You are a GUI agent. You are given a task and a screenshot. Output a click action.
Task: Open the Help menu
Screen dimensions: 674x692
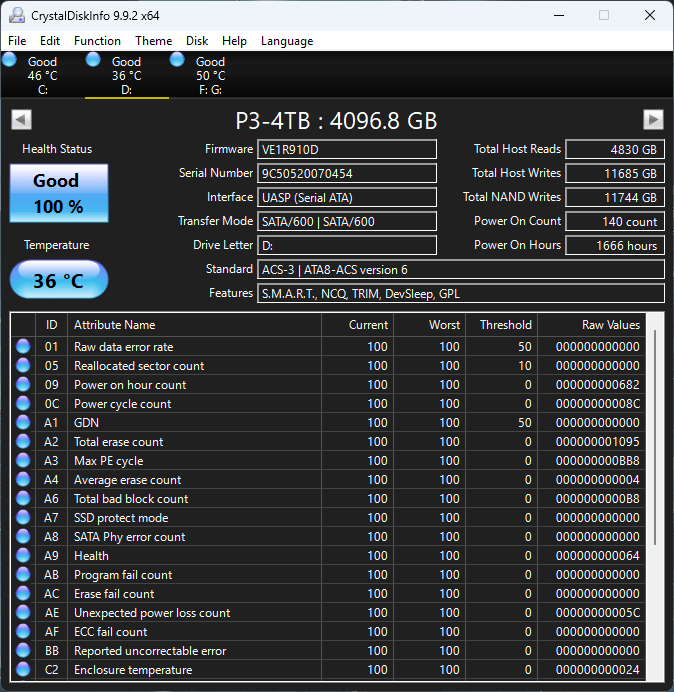click(234, 41)
